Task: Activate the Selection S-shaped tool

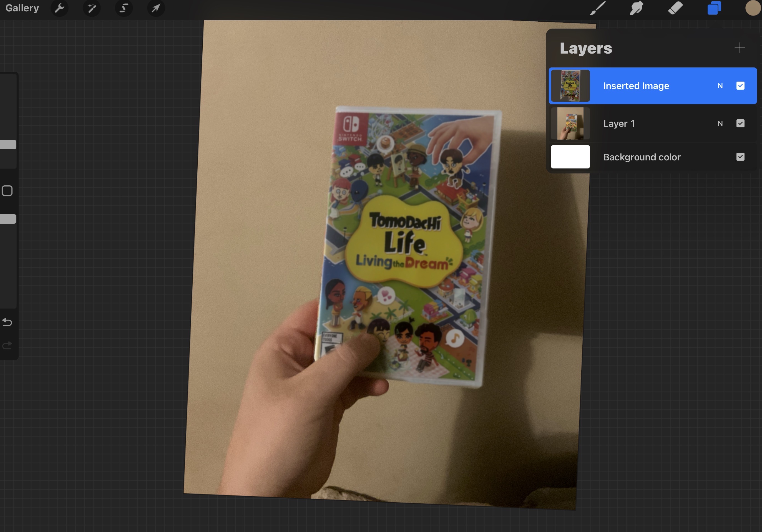Action: pos(124,8)
